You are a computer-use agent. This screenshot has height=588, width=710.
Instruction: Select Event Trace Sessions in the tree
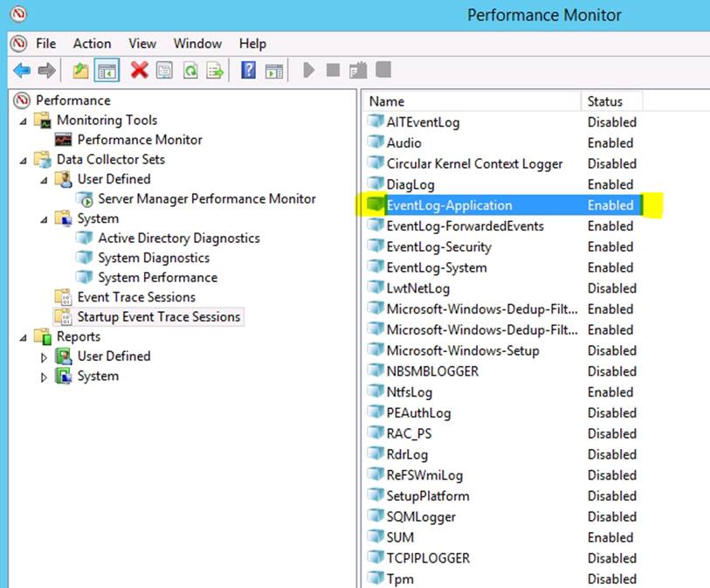(136, 297)
